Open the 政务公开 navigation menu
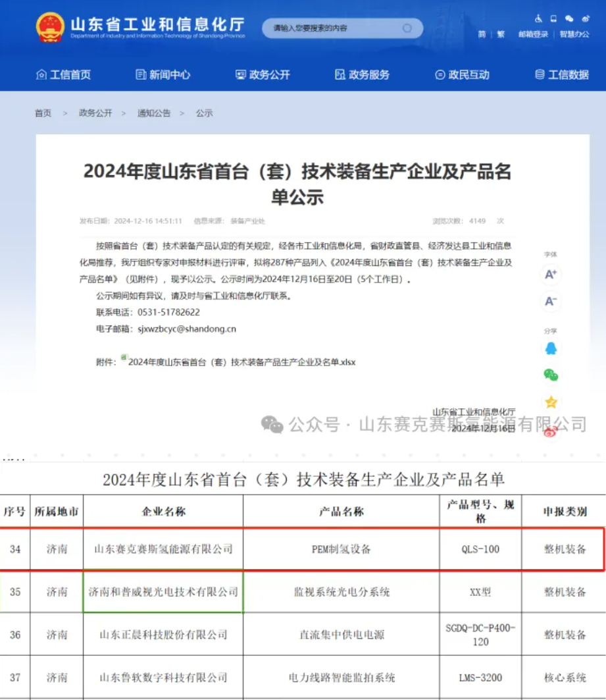Image resolution: width=606 pixels, height=700 pixels. coord(263,75)
